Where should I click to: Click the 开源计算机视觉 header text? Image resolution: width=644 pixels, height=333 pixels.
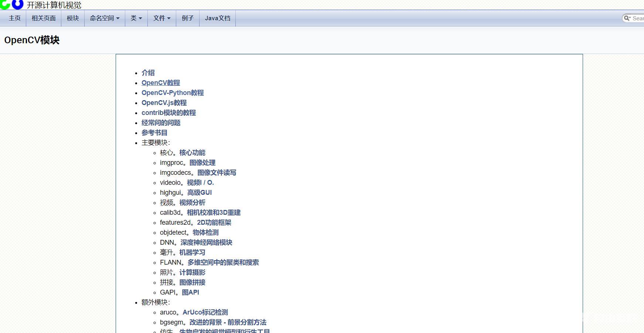[x=54, y=5]
